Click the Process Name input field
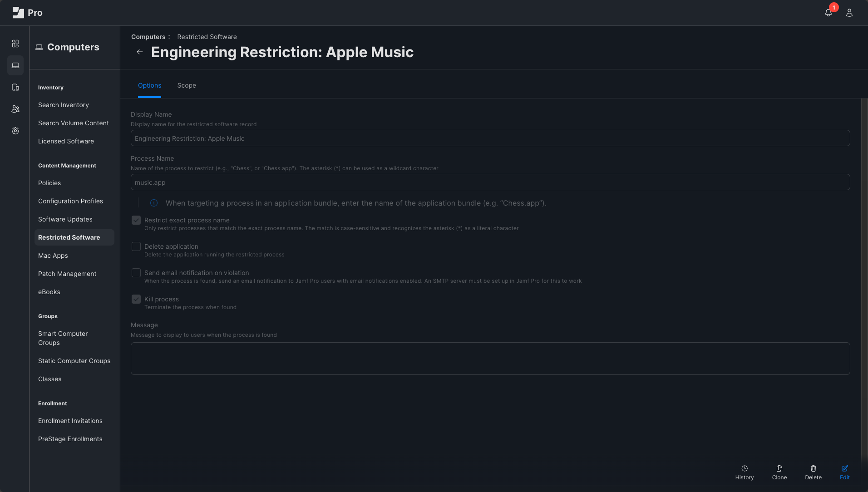Viewport: 868px width, 492px height. click(x=490, y=182)
